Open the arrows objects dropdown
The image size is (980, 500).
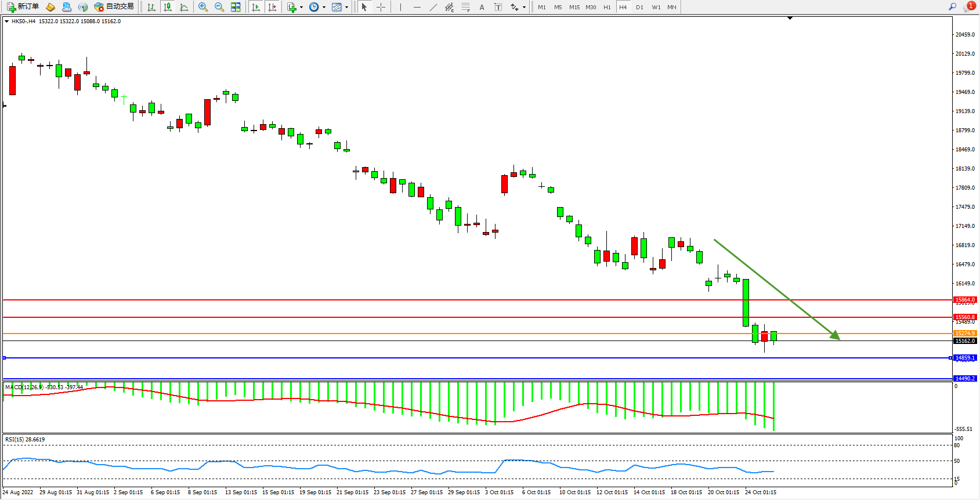(x=524, y=8)
